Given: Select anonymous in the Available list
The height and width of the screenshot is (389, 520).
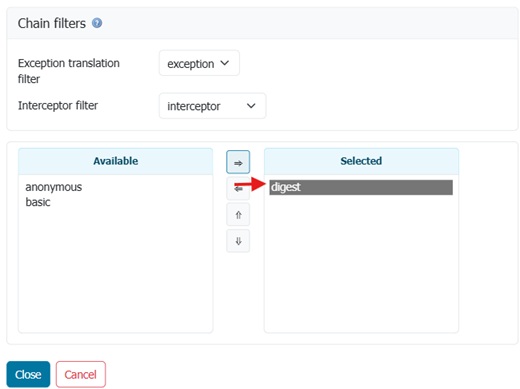Looking at the screenshot, I should point(54,187).
